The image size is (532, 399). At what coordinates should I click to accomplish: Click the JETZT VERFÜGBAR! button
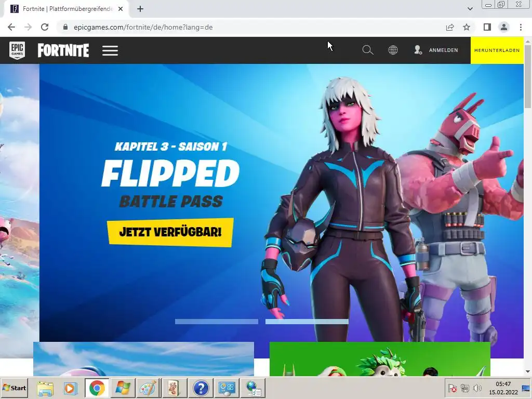point(170,232)
